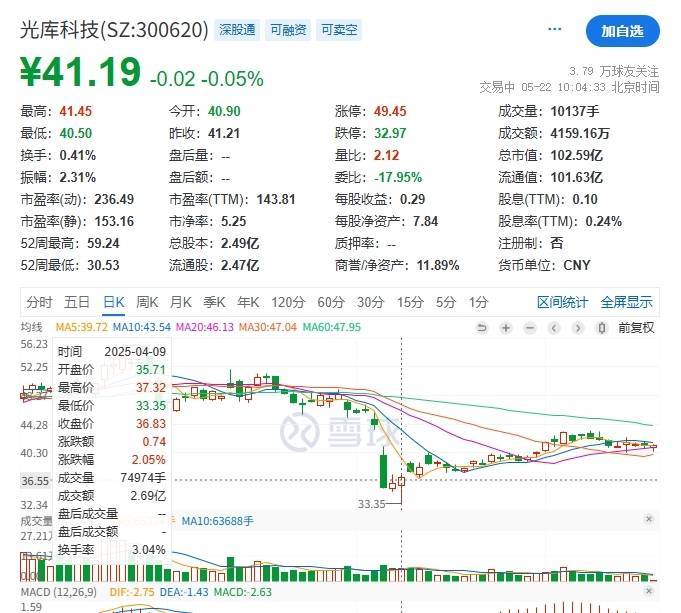681x613 pixels.
Task: Switch to the 分时 intraday tab
Action: pos(39,302)
